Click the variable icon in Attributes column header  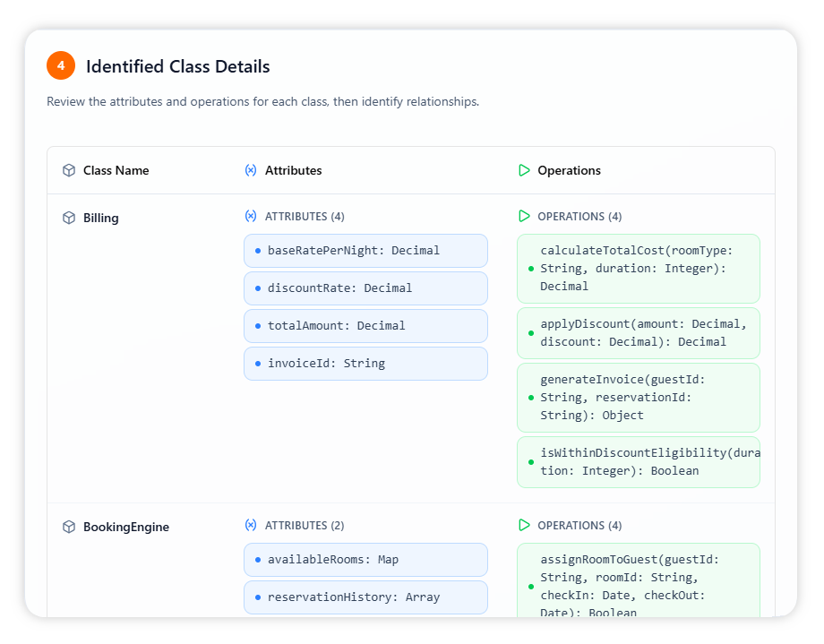[251, 170]
